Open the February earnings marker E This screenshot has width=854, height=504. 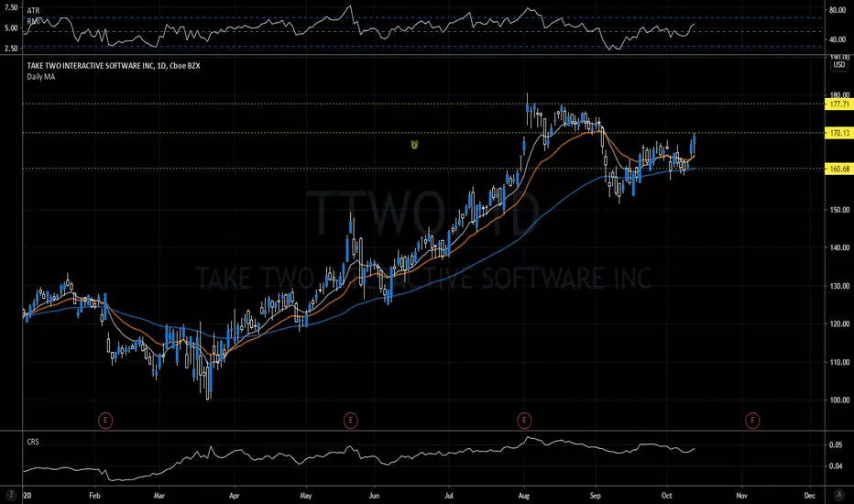point(105,420)
